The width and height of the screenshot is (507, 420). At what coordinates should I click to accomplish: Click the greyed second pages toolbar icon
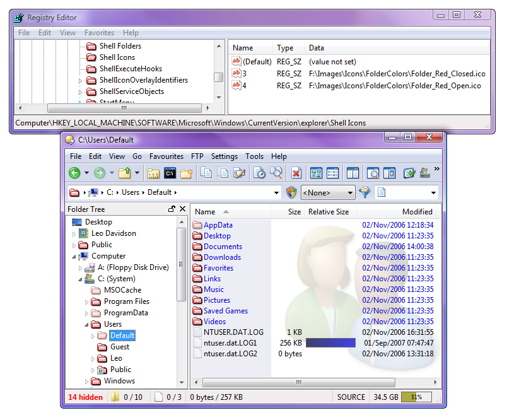pyautogui.click(x=223, y=173)
